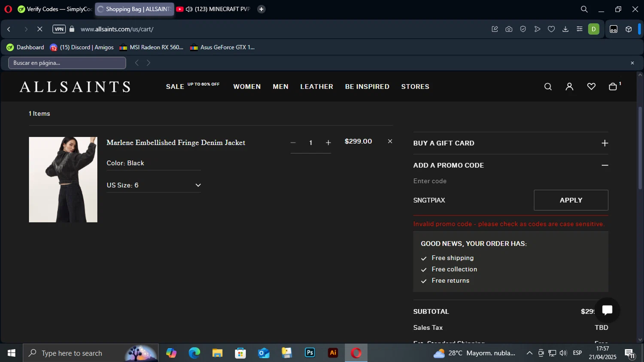Open the weather widget 28°C

point(474,353)
